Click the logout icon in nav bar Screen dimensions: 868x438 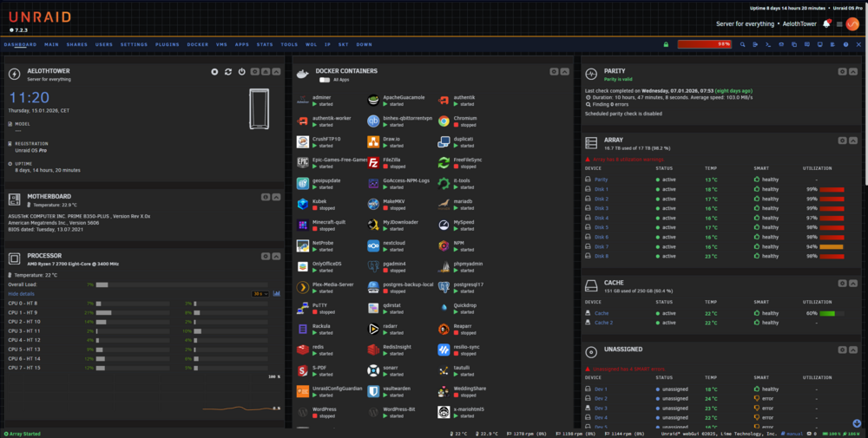click(755, 44)
